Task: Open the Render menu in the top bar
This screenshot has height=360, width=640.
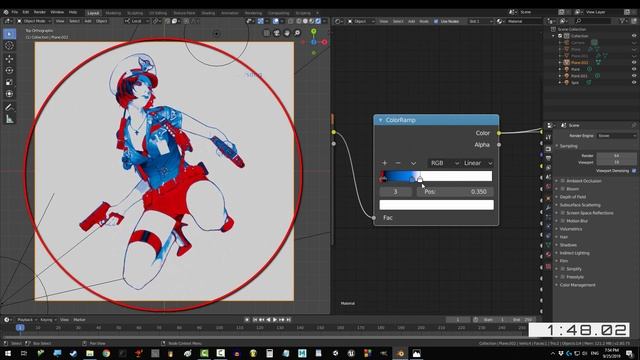Action: (x=40, y=12)
